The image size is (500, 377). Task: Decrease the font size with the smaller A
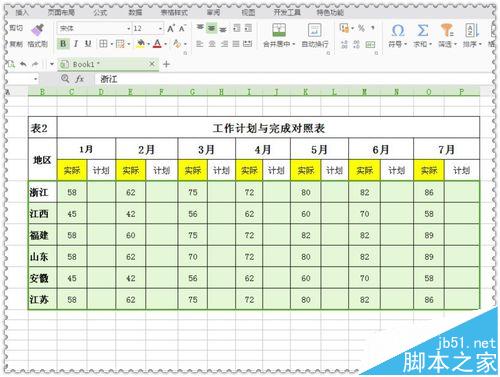point(182,28)
